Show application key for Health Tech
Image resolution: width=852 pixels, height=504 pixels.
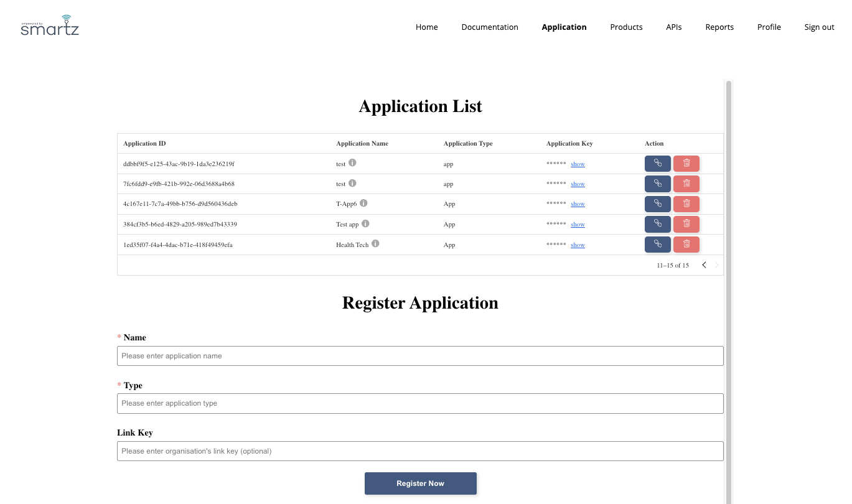[578, 245]
